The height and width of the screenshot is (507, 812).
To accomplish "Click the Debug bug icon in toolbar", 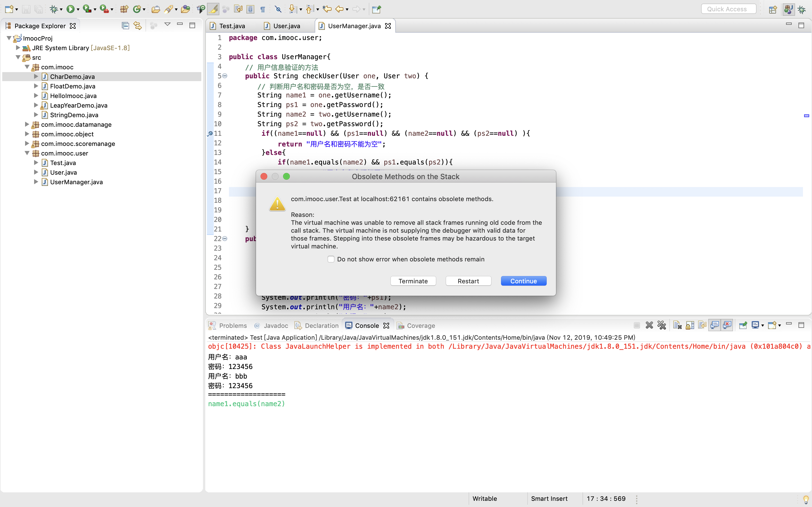I will 54,9.
